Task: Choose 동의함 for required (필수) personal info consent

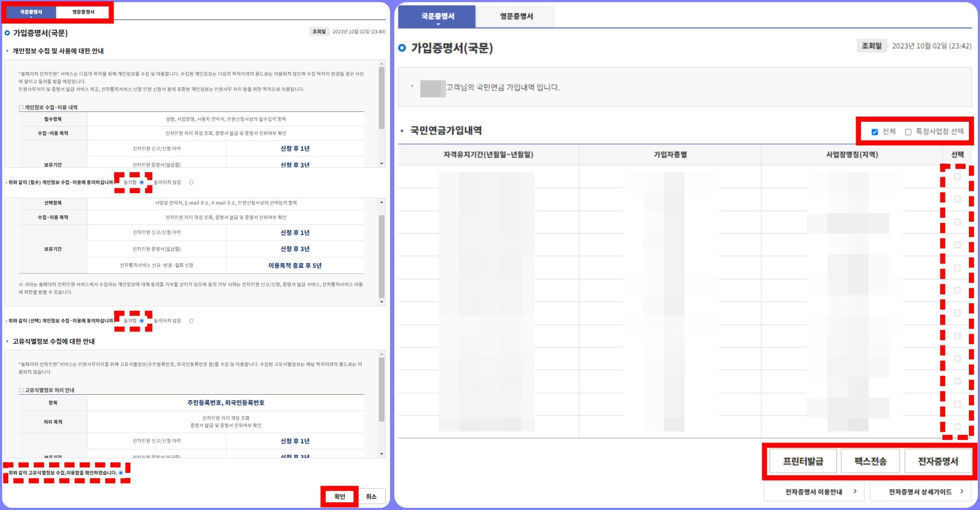Action: (x=142, y=182)
